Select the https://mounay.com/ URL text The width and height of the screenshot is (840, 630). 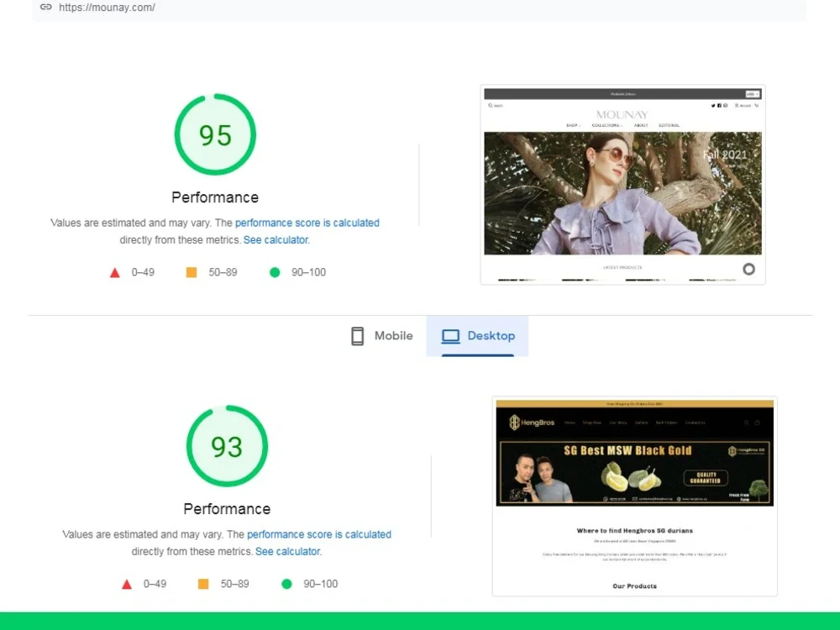107,8
